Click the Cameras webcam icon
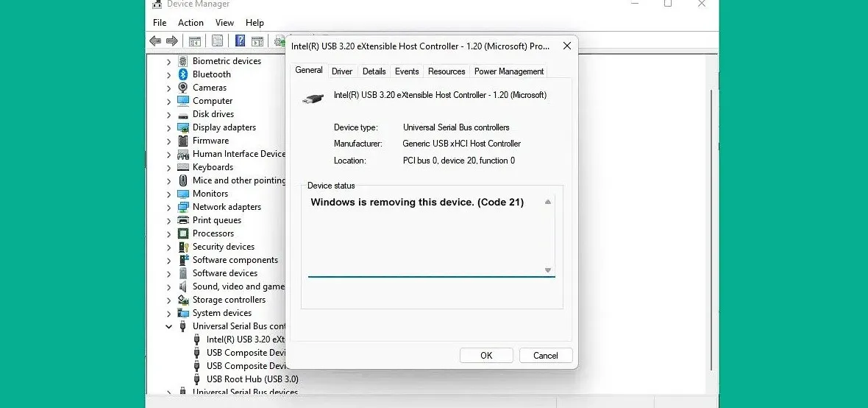Screen dimensions: 868x408 coord(183,88)
